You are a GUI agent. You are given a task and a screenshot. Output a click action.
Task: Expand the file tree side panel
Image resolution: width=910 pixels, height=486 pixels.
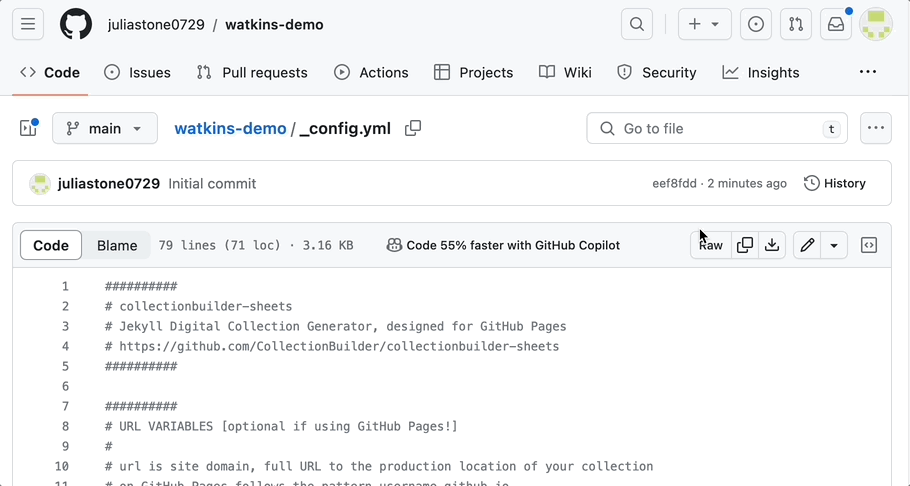pyautogui.click(x=28, y=128)
